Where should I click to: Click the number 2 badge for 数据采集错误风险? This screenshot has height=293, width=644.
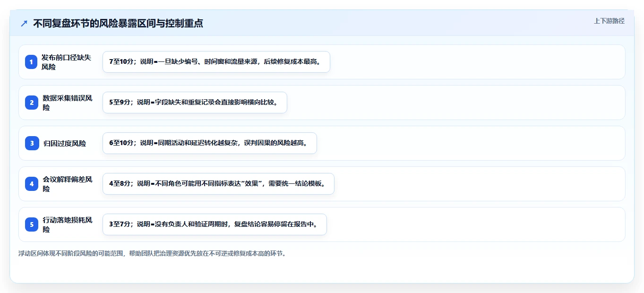click(31, 103)
